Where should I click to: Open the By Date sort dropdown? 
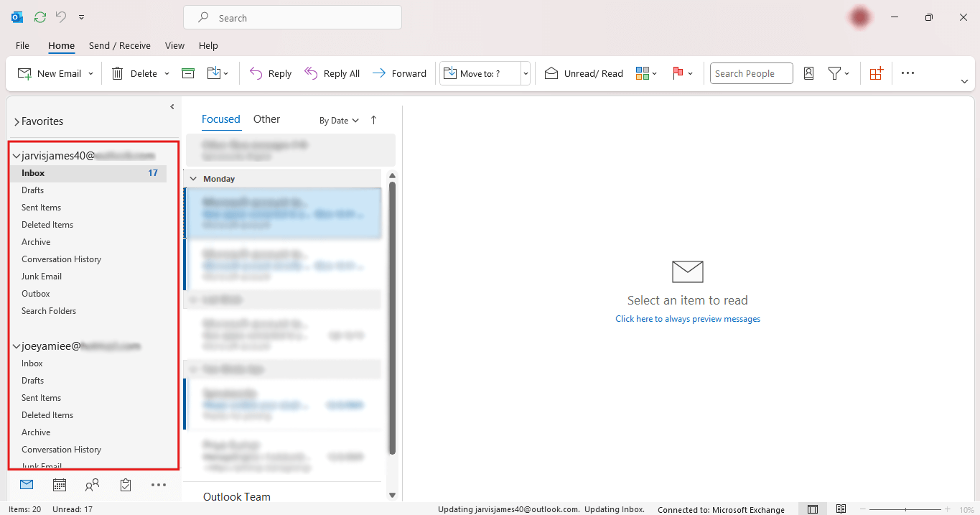click(x=339, y=121)
